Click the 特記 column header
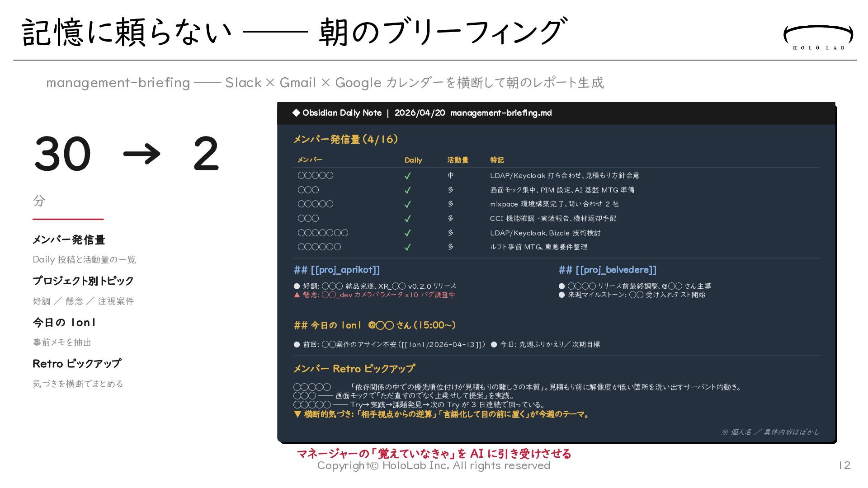The width and height of the screenshot is (868, 488). tap(496, 160)
